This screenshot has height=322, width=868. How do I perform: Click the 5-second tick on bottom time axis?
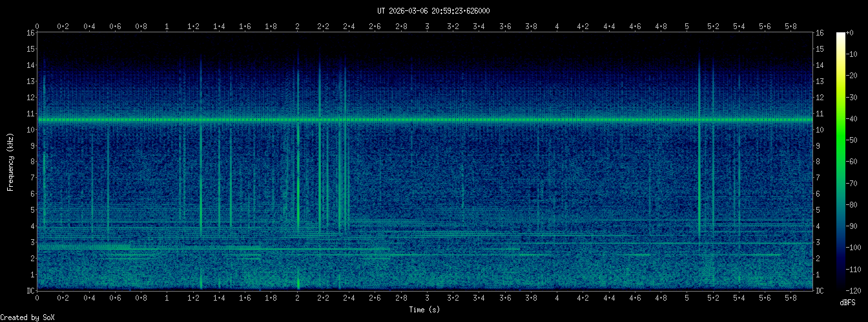coord(687,298)
